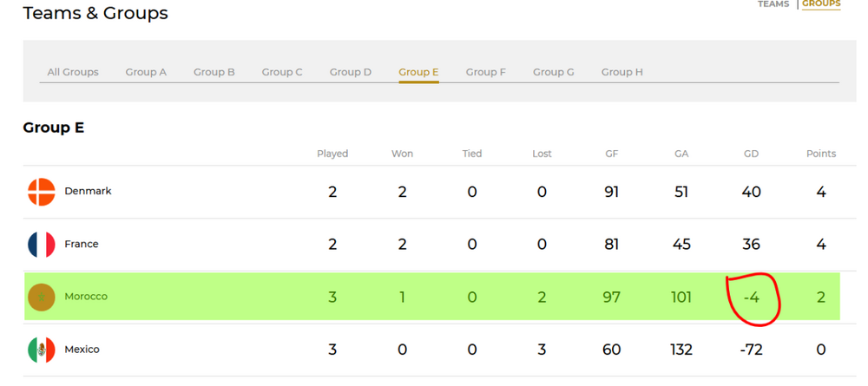Click the Points column header
Viewport: 868px width, 386px height.
click(x=821, y=154)
